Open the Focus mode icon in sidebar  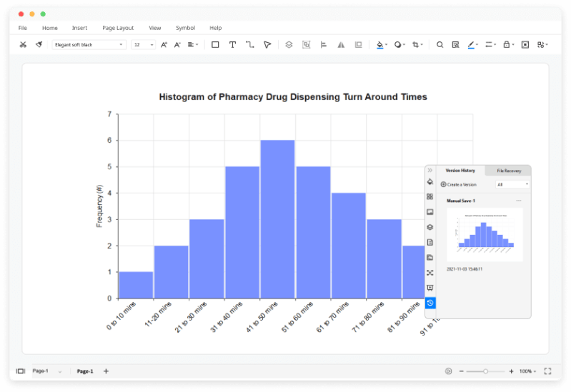point(430,273)
